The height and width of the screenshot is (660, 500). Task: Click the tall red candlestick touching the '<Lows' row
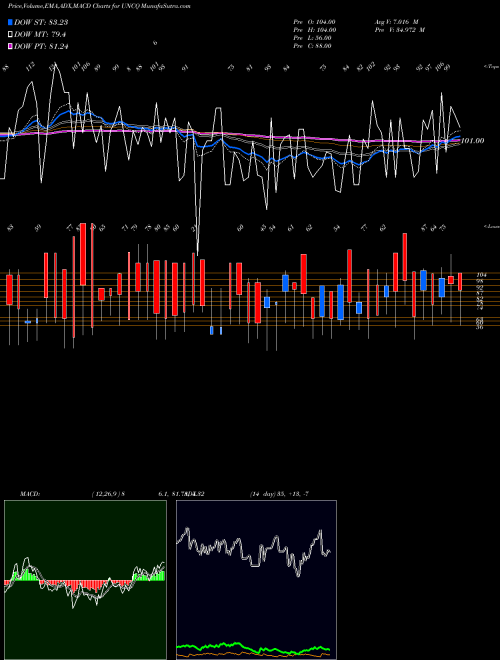point(83,254)
